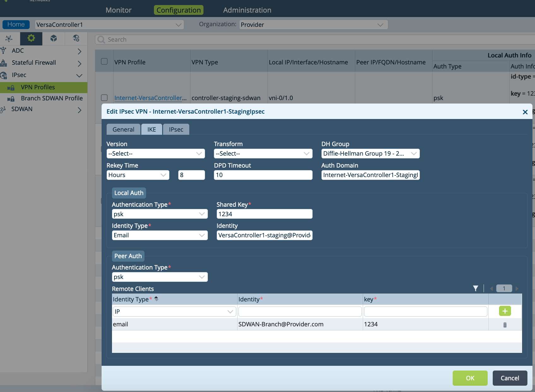Image resolution: width=535 pixels, height=392 pixels.
Task: Go to next Remote Clients page
Action: point(517,288)
